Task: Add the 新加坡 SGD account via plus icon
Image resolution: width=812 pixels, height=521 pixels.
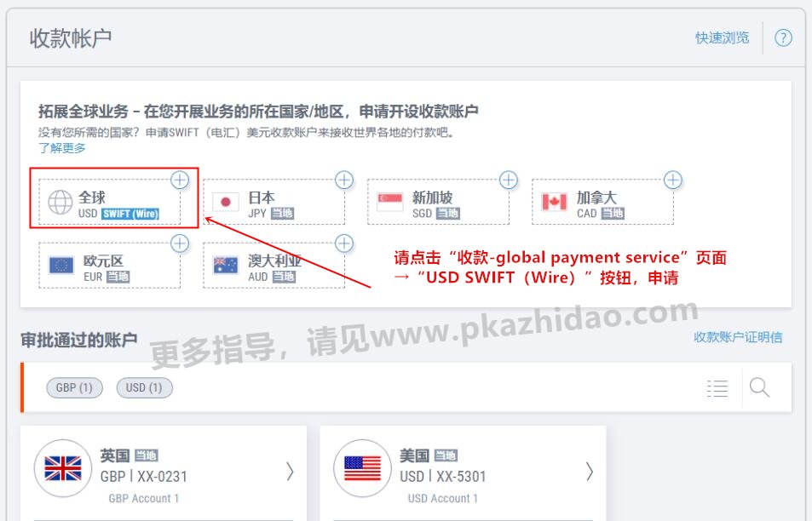Action: (x=509, y=180)
